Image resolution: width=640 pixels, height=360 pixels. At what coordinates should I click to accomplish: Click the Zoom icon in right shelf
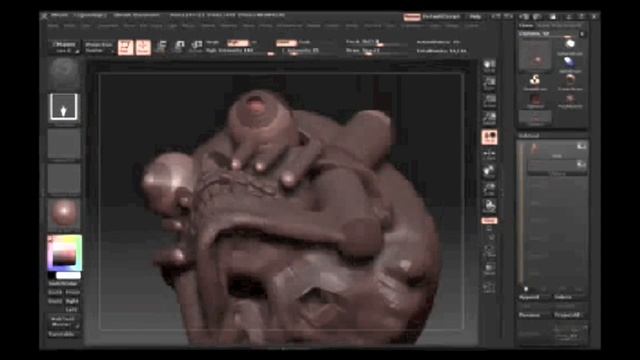pos(489,83)
